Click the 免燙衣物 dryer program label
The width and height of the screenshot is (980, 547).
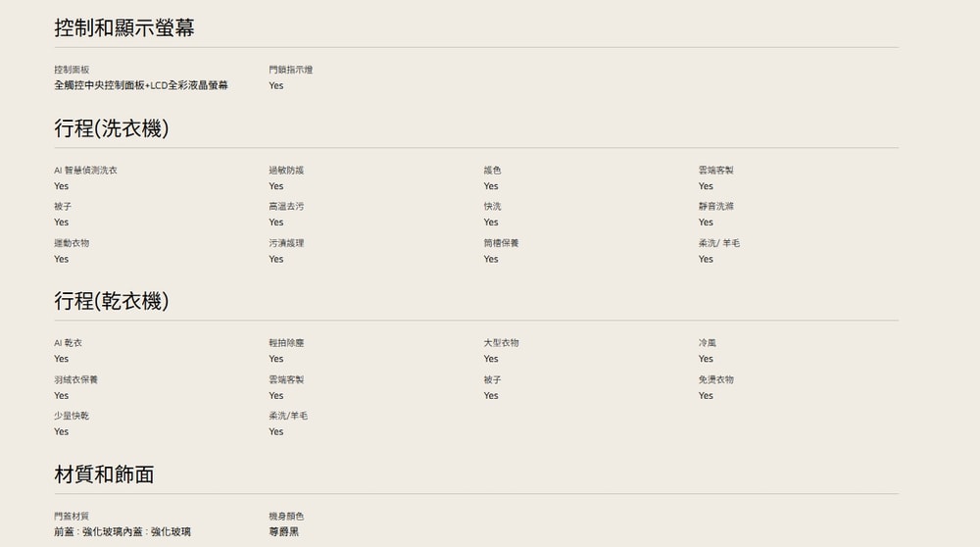[715, 379]
